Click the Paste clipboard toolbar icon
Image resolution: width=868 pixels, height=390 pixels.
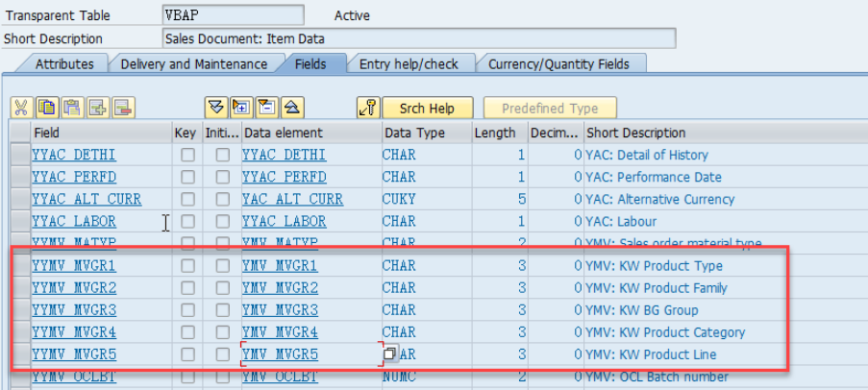click(72, 108)
